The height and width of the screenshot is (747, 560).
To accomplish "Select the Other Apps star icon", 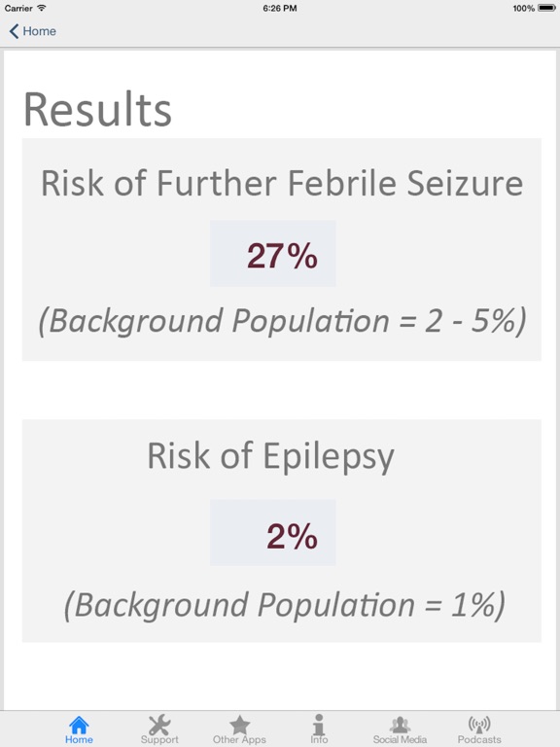I will pos(239,725).
